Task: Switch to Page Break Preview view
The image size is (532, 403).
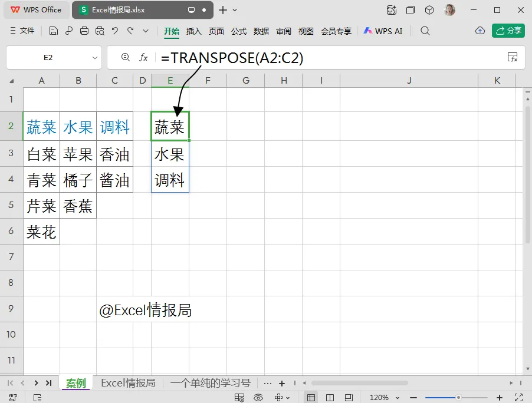Action: (349, 398)
